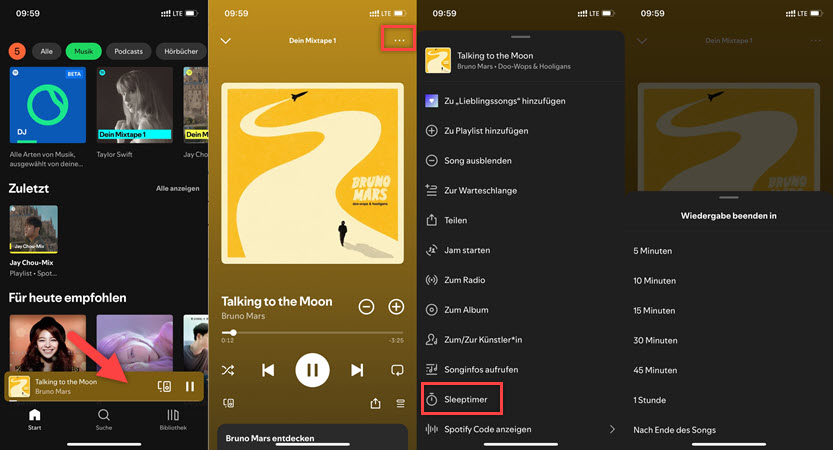
Task: Choose Nach Ende des Songs
Action: click(x=674, y=430)
